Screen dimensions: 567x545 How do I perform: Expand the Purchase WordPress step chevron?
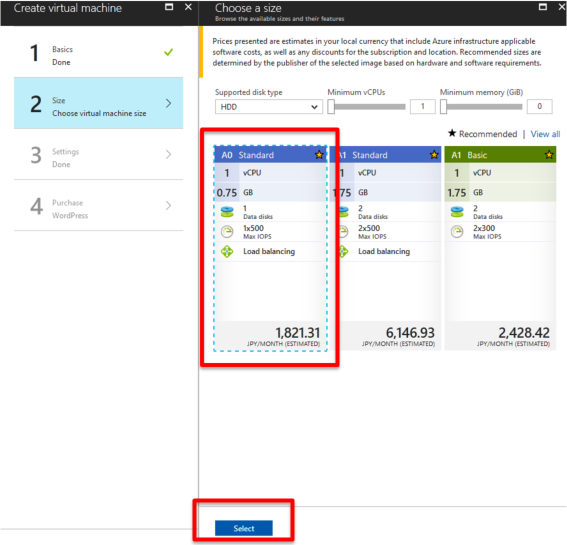[169, 206]
